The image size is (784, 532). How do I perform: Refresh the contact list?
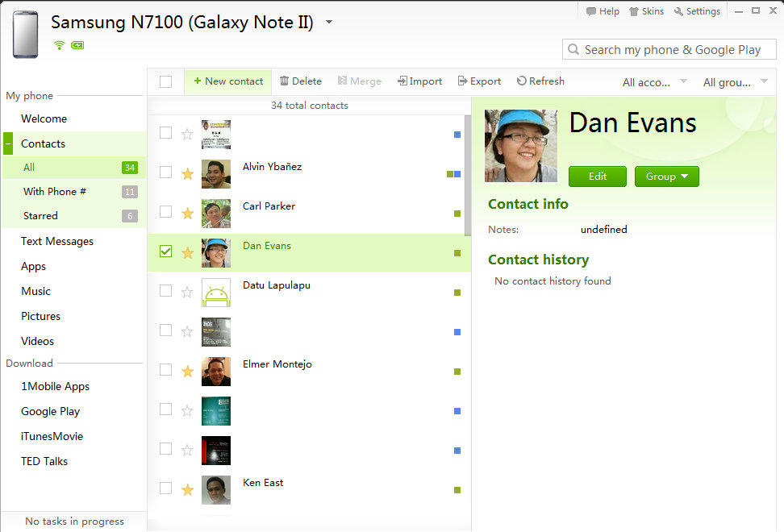coord(540,81)
